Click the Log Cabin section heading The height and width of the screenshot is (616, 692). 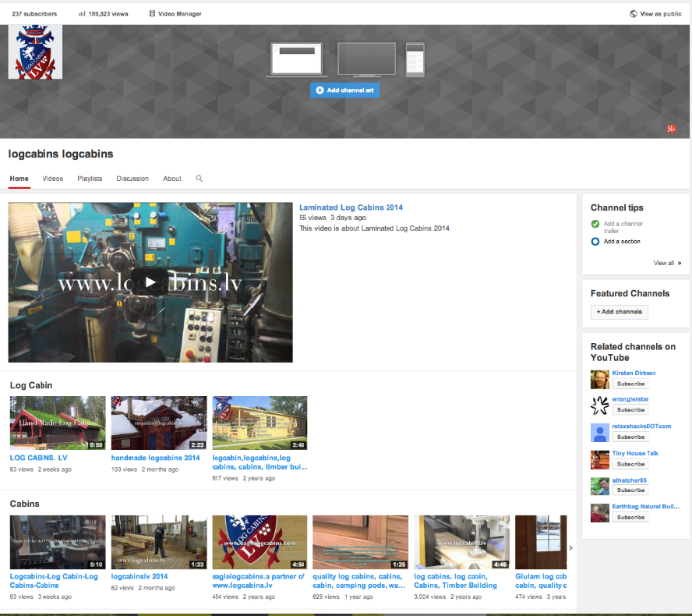(31, 385)
